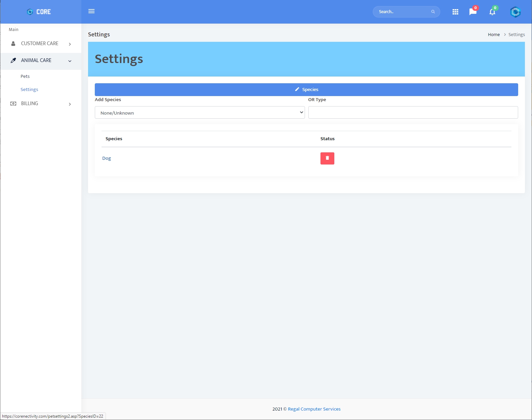Collapse the ANIMAL CARE menu
The width and height of the screenshot is (532, 420).
(41, 61)
